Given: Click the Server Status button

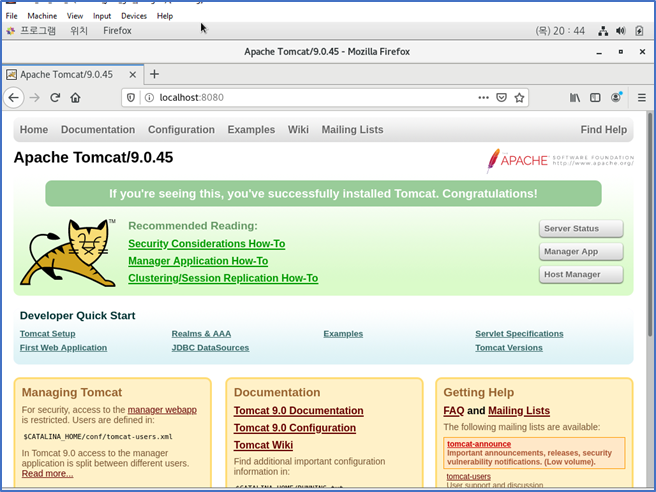Looking at the screenshot, I should 581,228.
